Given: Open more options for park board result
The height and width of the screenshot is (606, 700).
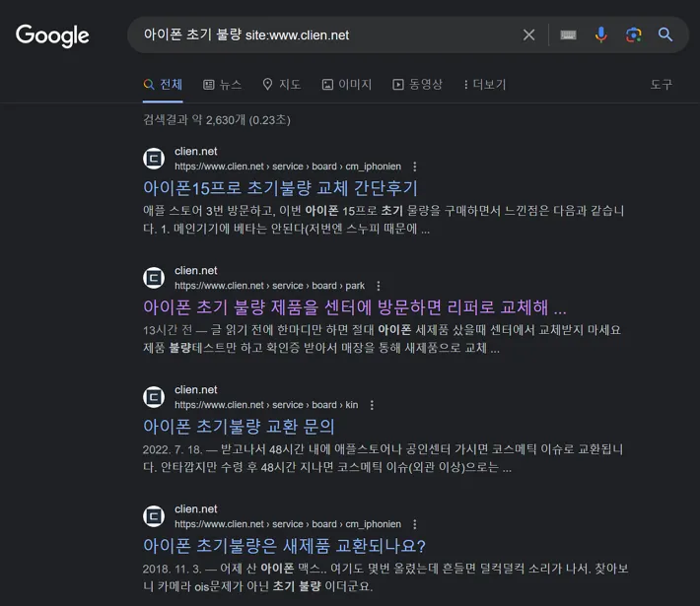Looking at the screenshot, I should pos(379,286).
